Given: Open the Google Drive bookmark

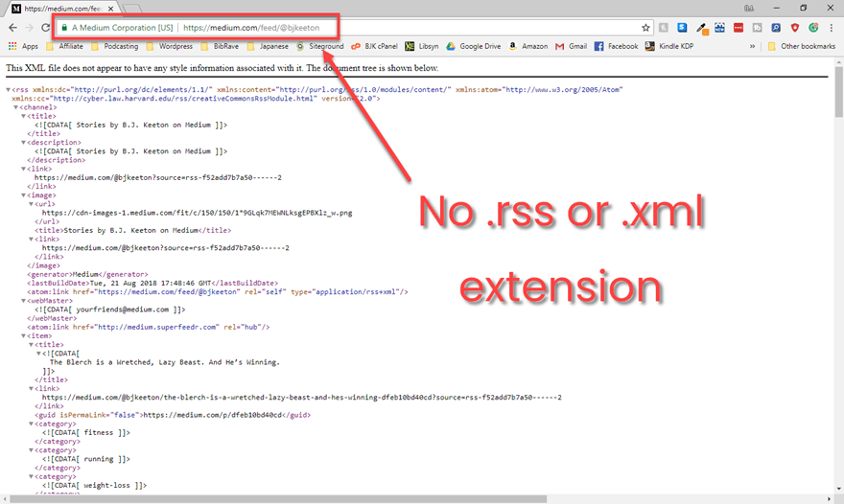Looking at the screenshot, I should pyautogui.click(x=473, y=46).
